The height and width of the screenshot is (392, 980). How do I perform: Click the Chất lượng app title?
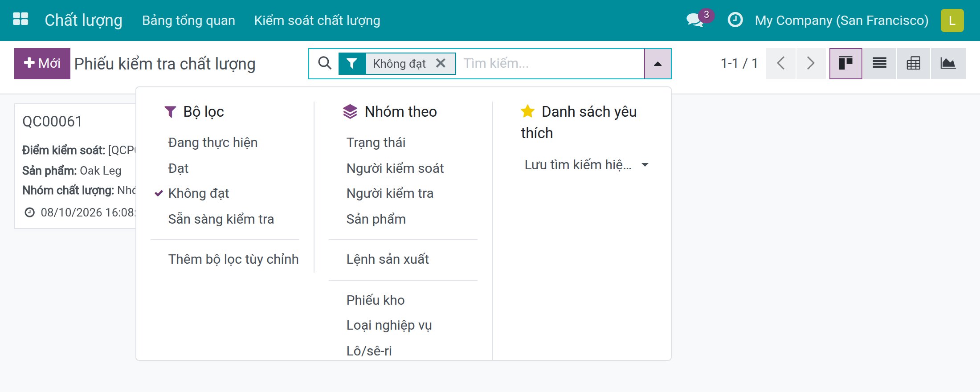pyautogui.click(x=83, y=20)
